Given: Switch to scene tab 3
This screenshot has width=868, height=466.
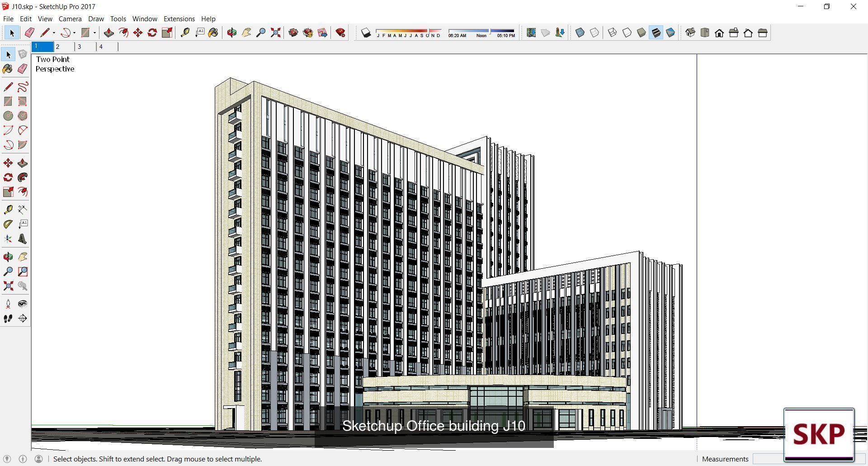Looking at the screenshot, I should (x=85, y=46).
